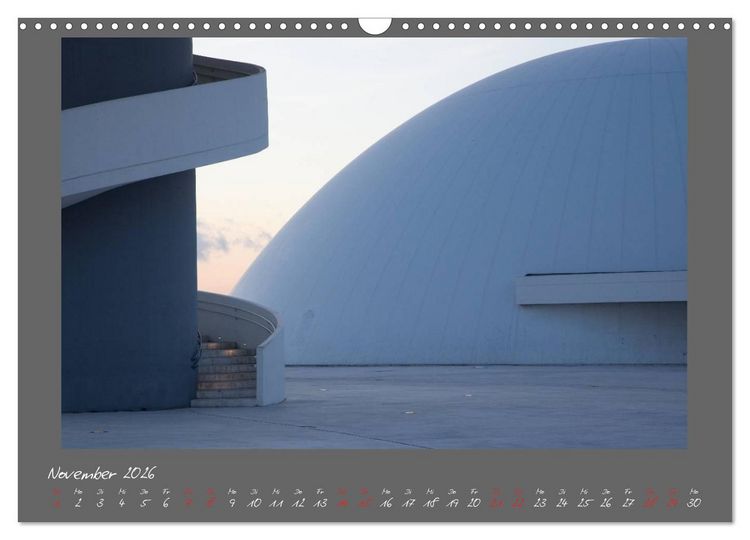Select date 12 in the calendar strip
Image resolution: width=750 pixels, height=540 pixels.
298,503
